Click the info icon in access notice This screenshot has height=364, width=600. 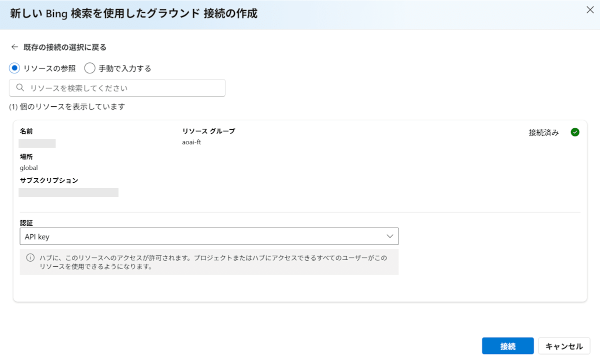point(30,258)
